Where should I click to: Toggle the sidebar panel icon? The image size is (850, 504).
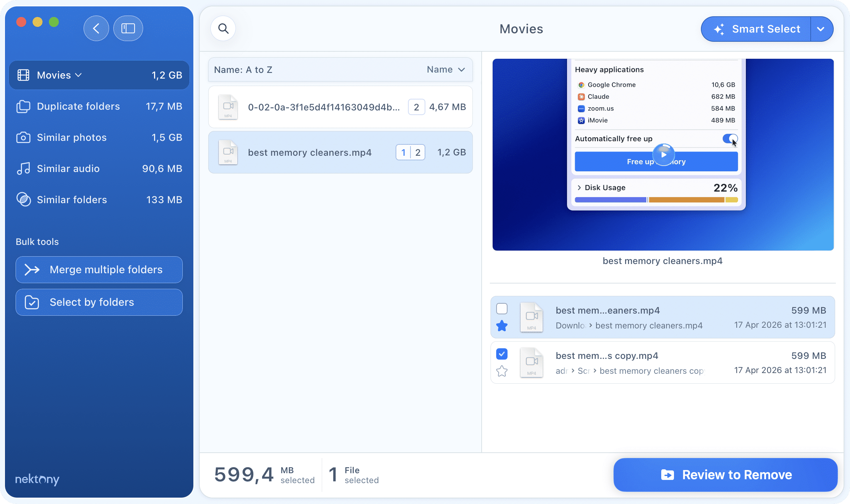pos(128,28)
